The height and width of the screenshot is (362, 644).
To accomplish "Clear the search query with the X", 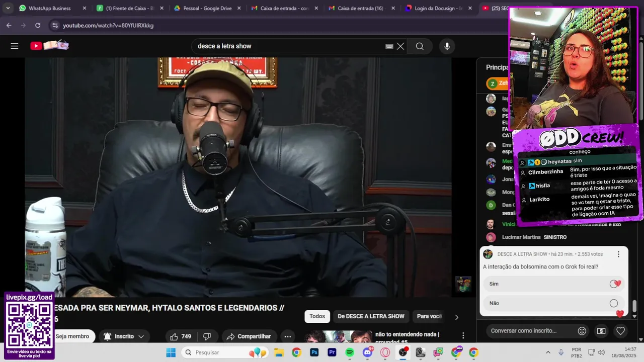I will [x=400, y=46].
